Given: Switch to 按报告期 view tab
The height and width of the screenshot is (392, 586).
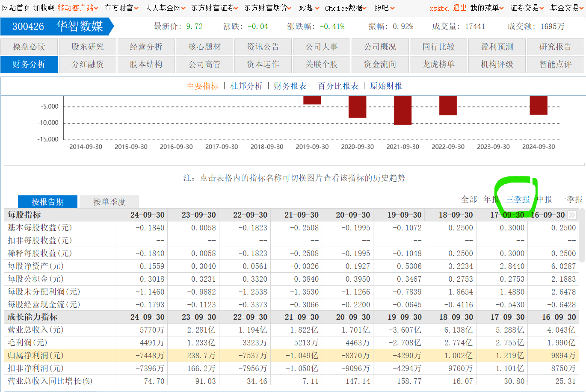Looking at the screenshot, I should click(47, 202).
